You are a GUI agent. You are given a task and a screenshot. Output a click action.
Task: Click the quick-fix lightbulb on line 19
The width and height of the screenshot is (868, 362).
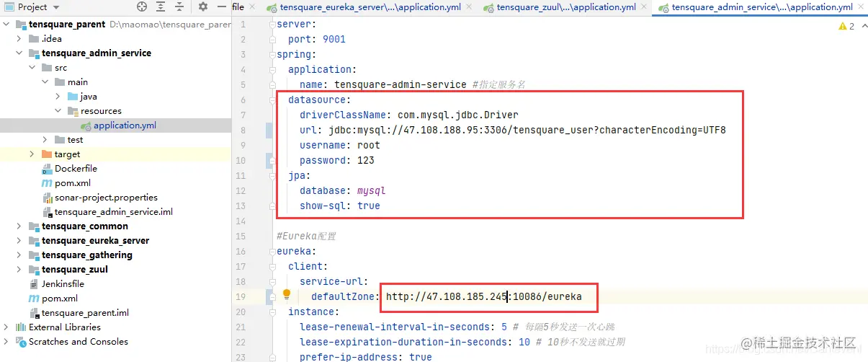click(287, 294)
